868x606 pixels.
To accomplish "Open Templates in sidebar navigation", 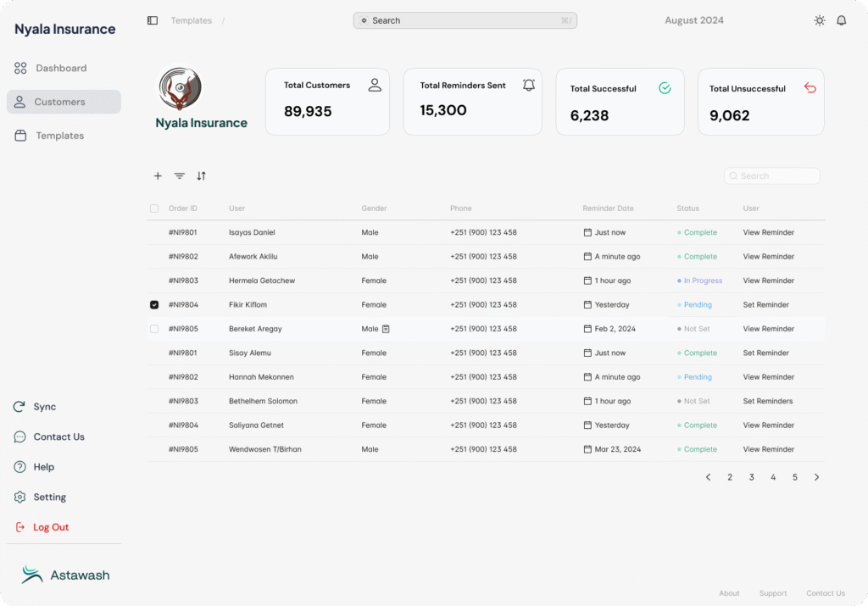I will click(x=59, y=136).
